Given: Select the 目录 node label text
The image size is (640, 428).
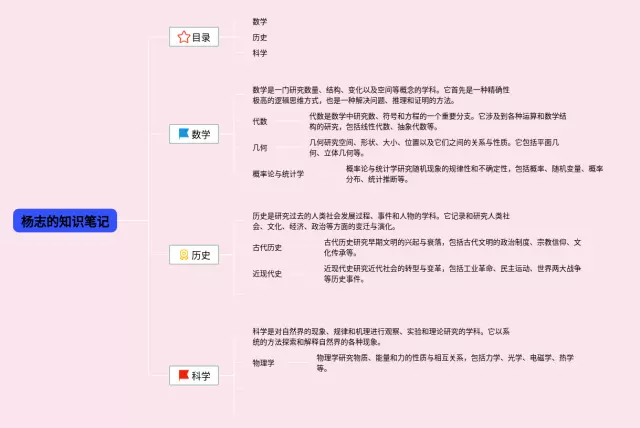Looking at the screenshot, I should [x=201, y=37].
